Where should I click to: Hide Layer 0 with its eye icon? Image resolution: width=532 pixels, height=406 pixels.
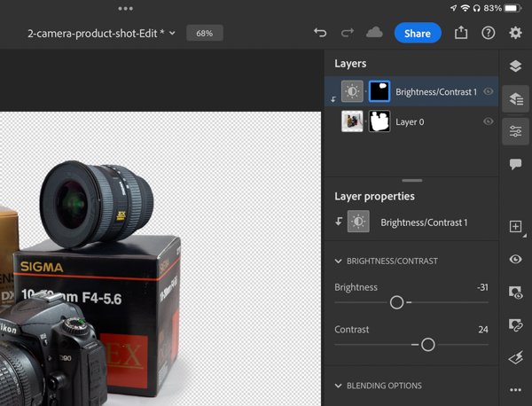489,121
